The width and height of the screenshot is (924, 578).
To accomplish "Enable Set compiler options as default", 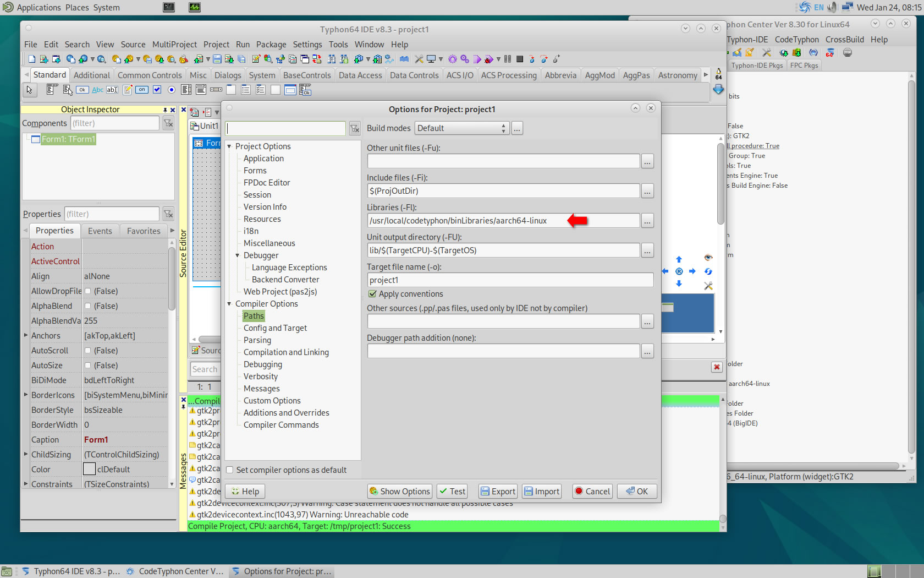I will pyautogui.click(x=230, y=470).
